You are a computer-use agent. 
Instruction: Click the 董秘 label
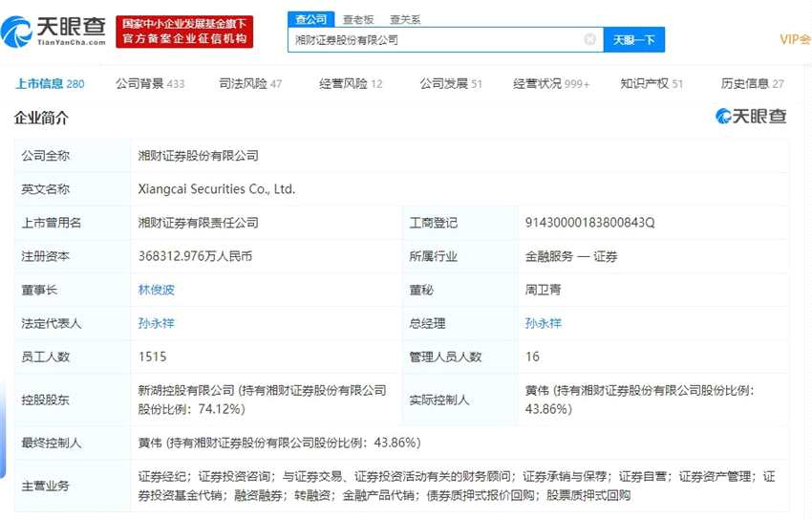421,290
